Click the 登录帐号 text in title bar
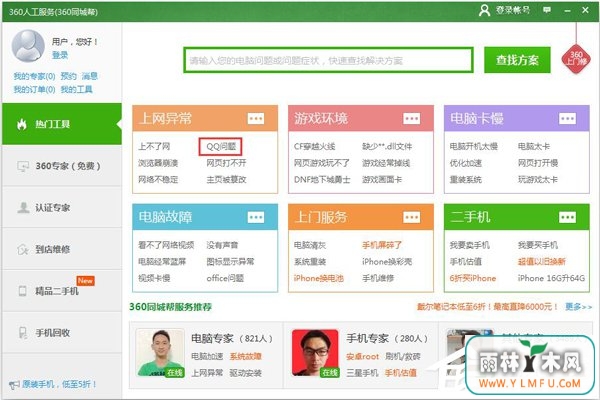 coord(513,10)
